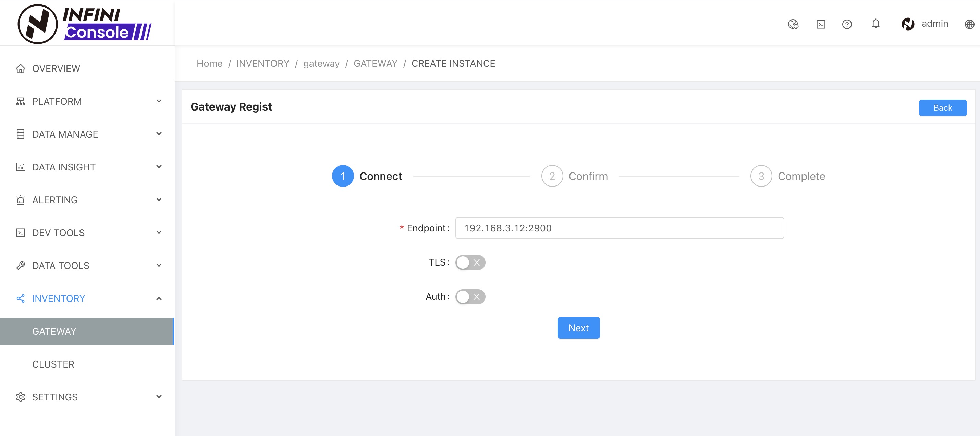The image size is (980, 436).
Task: Open the timezone settings globe-clock icon
Action: pos(793,24)
